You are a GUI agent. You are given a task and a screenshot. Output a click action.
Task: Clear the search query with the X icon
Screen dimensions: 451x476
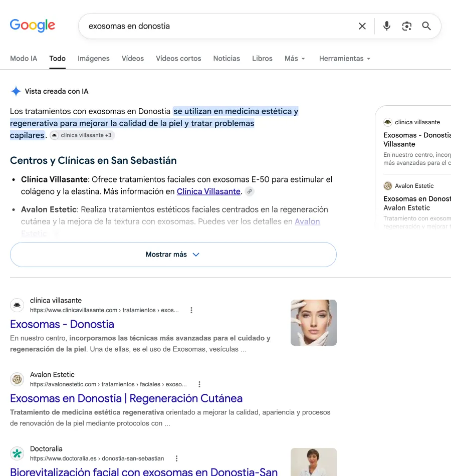pyautogui.click(x=362, y=26)
